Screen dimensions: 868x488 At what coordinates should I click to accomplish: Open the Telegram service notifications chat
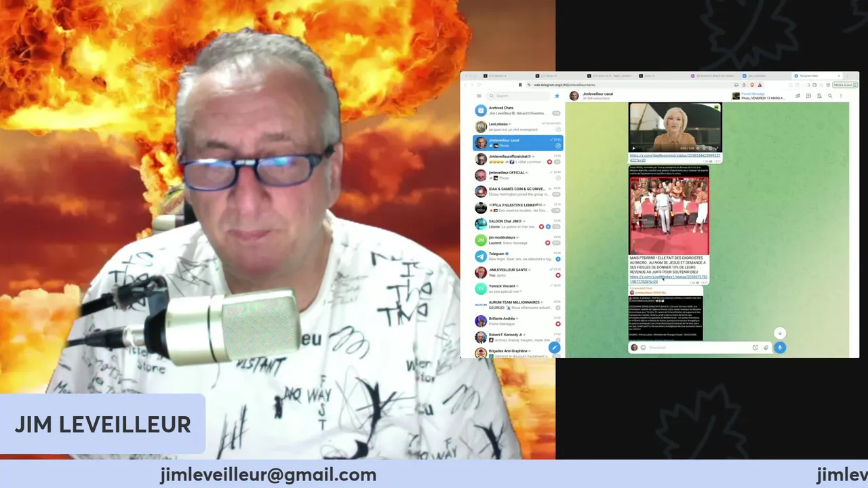click(x=518, y=256)
